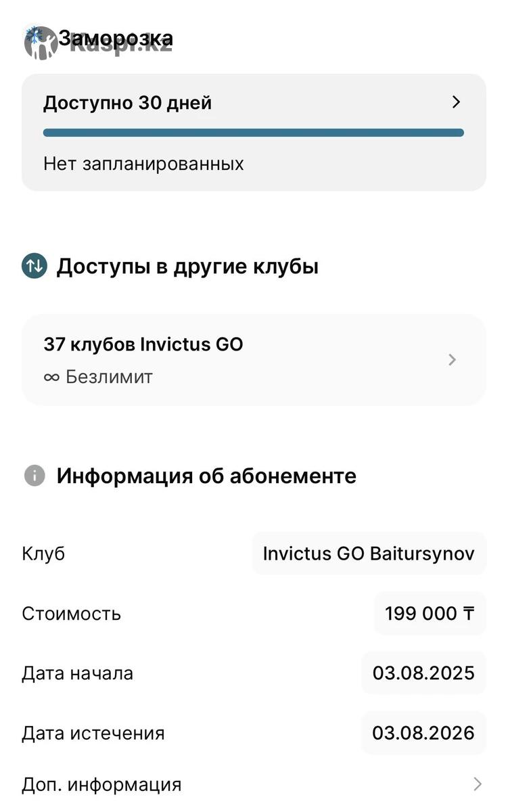Click the Нет запланированных status text
Viewport: 508px width, 812px height.
(143, 164)
